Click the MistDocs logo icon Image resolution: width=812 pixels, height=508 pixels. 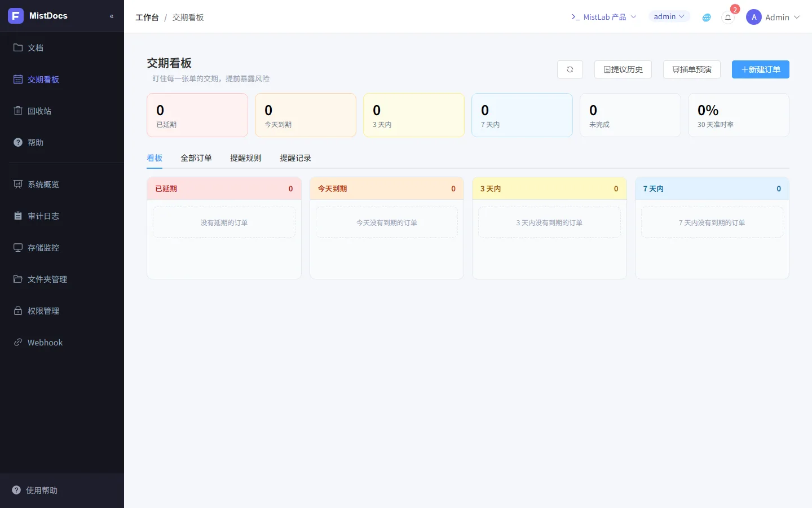pos(16,16)
